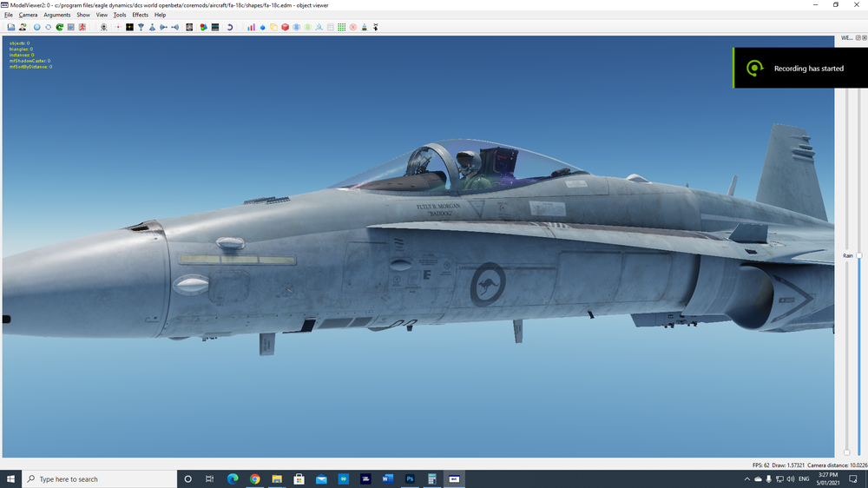
Task: Click the red cube icon in toolbar
Action: [285, 27]
